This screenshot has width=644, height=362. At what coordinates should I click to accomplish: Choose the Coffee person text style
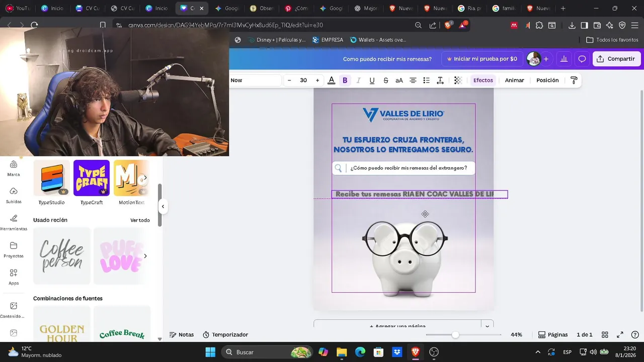[x=62, y=256]
